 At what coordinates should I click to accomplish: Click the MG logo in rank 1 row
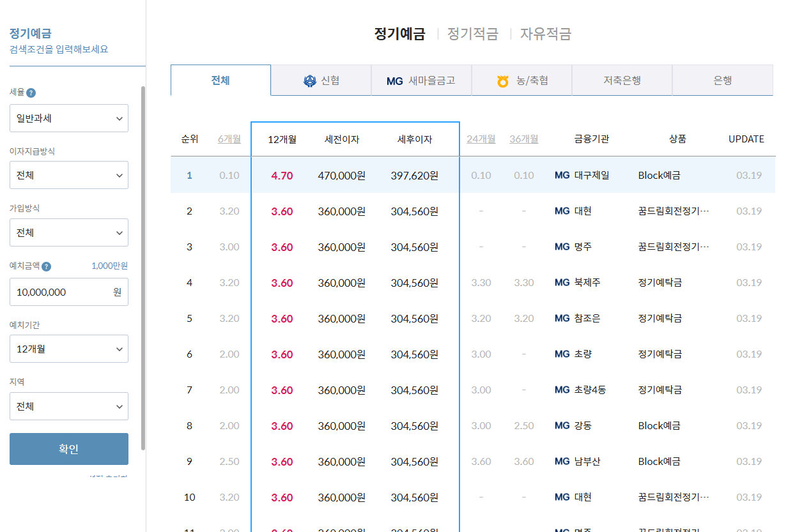click(x=562, y=175)
